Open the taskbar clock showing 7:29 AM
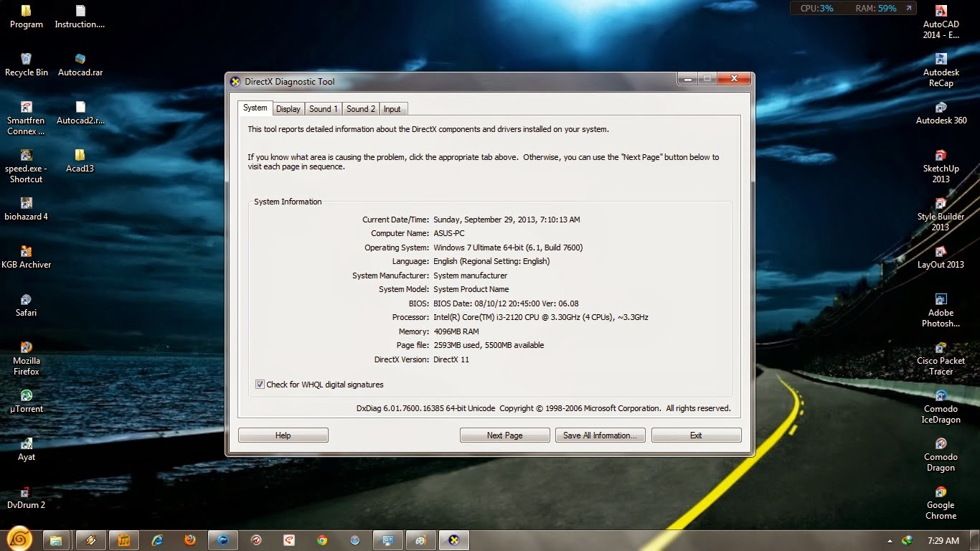980x551 pixels. 943,540
